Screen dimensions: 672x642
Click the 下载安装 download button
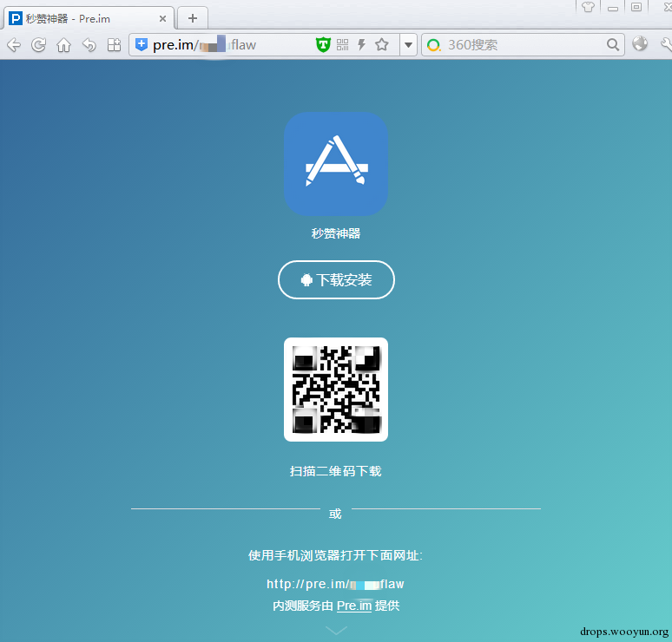pos(336,279)
